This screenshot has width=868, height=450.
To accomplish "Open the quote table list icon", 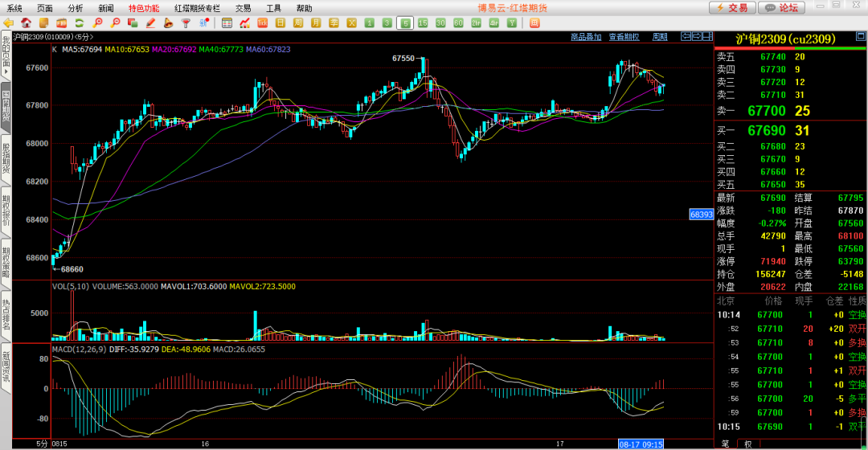I will click(227, 22).
